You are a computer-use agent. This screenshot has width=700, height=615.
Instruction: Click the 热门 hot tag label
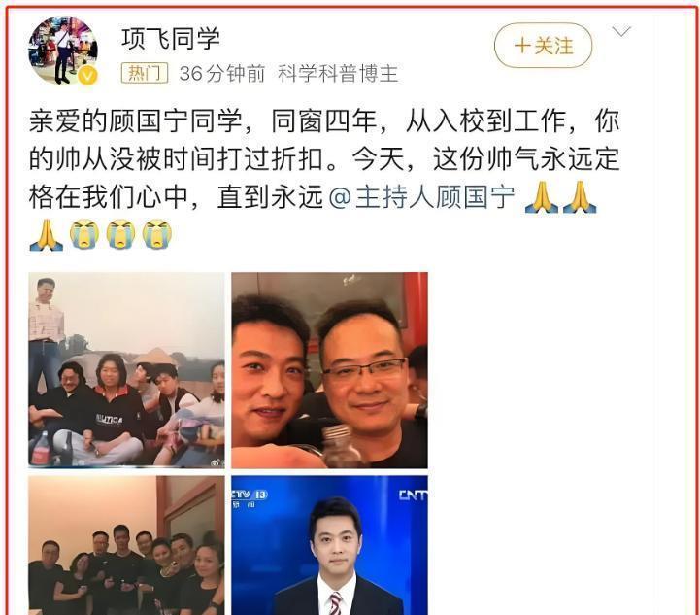[145, 73]
